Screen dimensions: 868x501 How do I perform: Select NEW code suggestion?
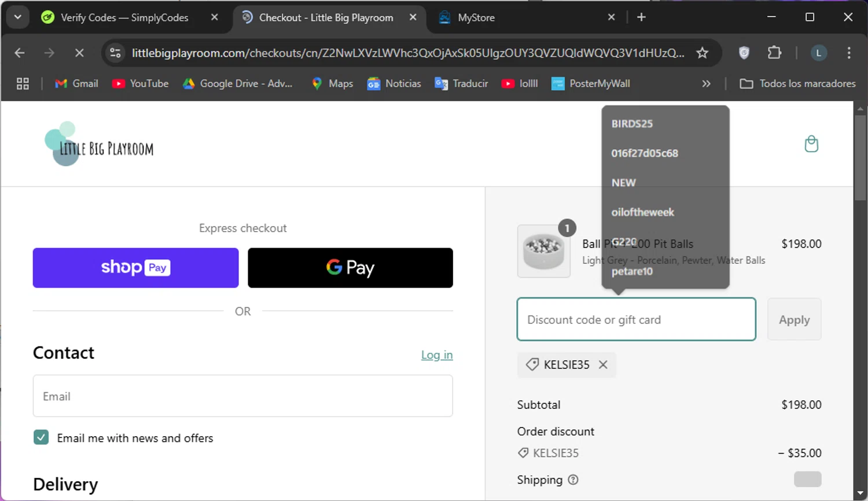pos(623,183)
